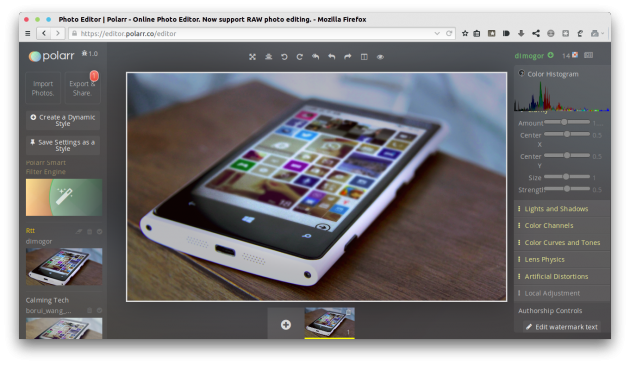Screen dimensions: 630x365
Task: Expand Local Adjustment section
Action: tap(562, 293)
